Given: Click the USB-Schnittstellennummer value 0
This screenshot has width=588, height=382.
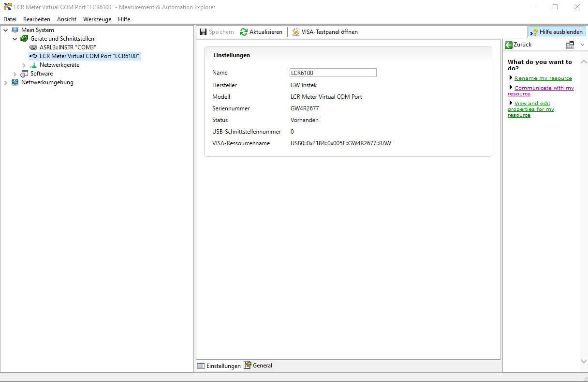Looking at the screenshot, I should (292, 132).
